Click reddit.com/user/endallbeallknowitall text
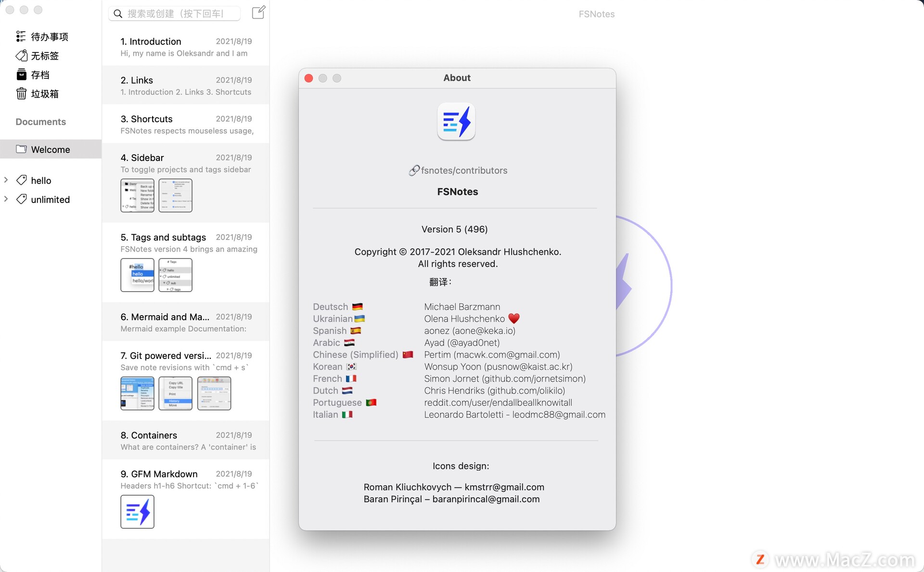The image size is (924, 572). click(498, 403)
